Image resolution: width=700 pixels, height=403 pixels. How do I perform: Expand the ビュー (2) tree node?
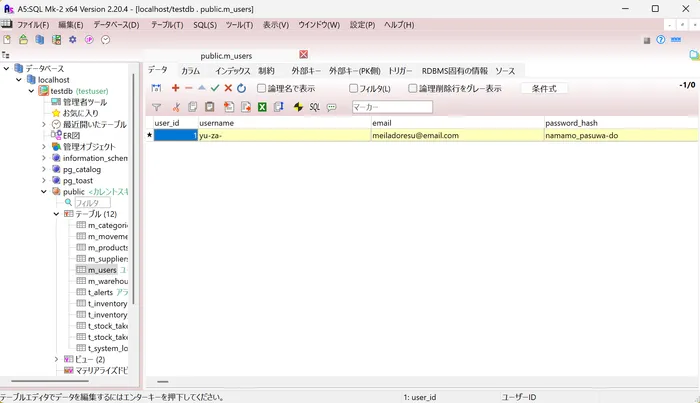[x=56, y=359]
